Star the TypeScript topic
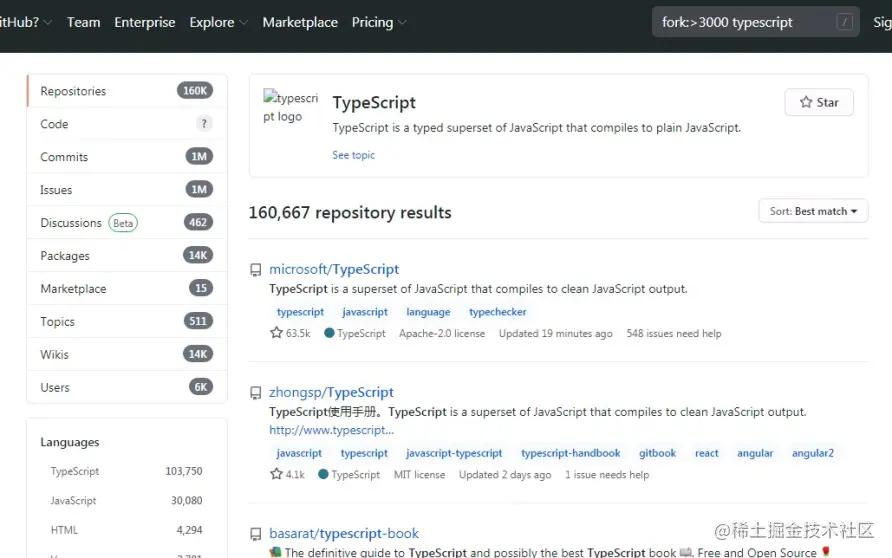 [x=819, y=102]
